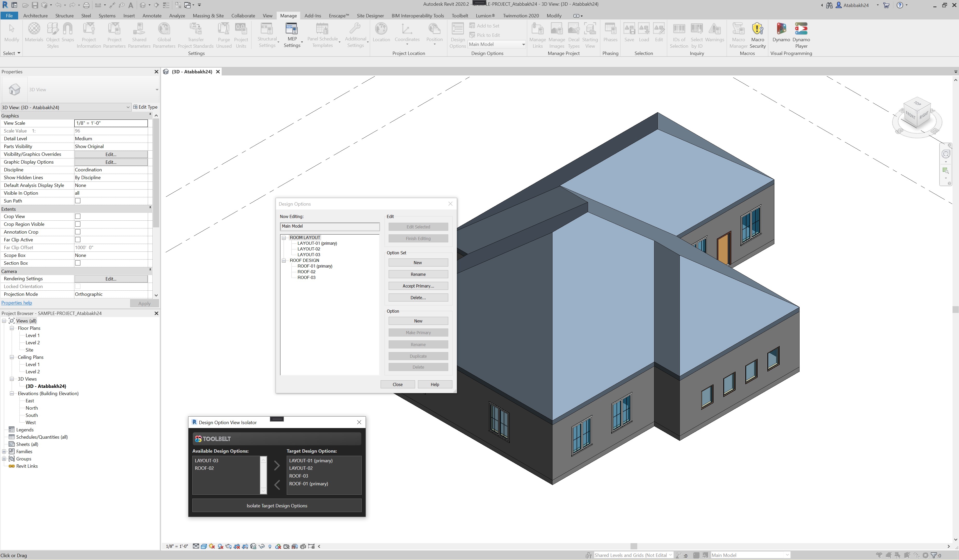Enable the Crop View checkbox

pos(78,216)
